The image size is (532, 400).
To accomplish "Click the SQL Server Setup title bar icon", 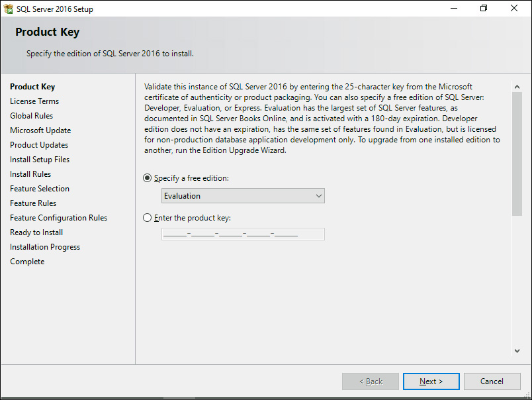I will 9,9.
